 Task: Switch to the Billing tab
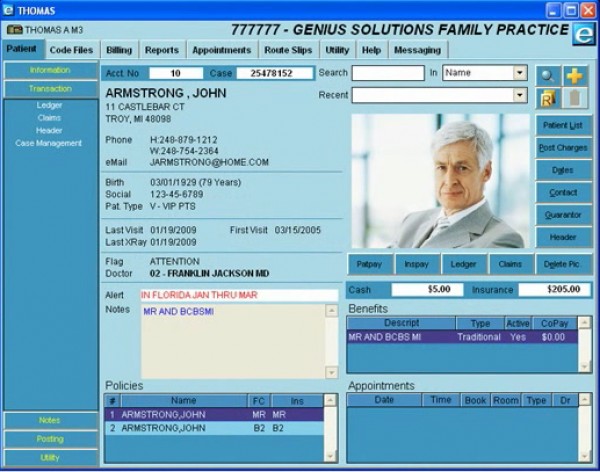119,50
